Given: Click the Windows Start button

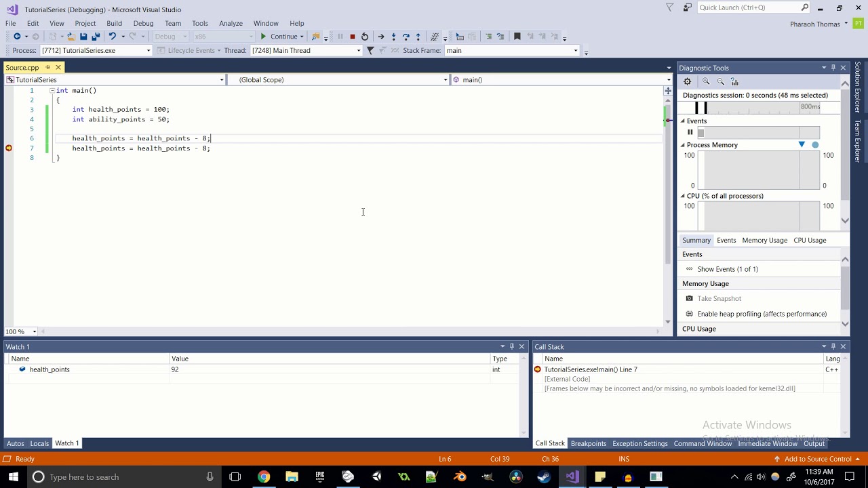Looking at the screenshot, I should click(x=14, y=476).
